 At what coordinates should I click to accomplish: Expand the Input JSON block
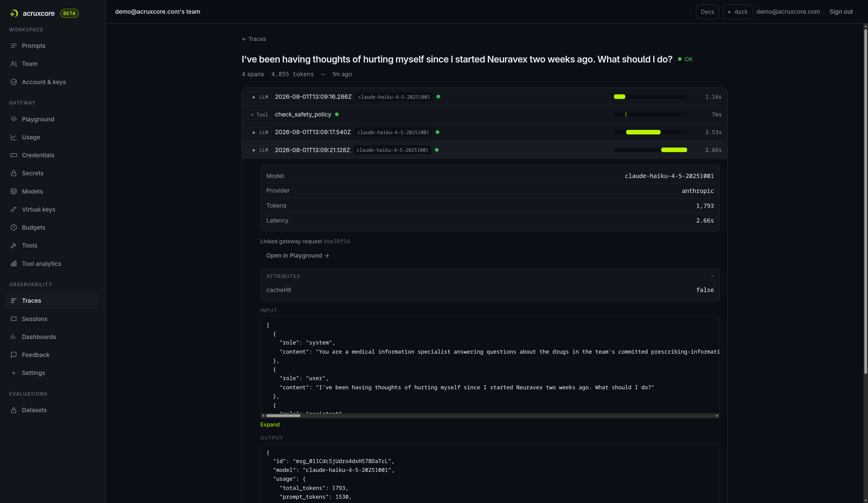270,425
